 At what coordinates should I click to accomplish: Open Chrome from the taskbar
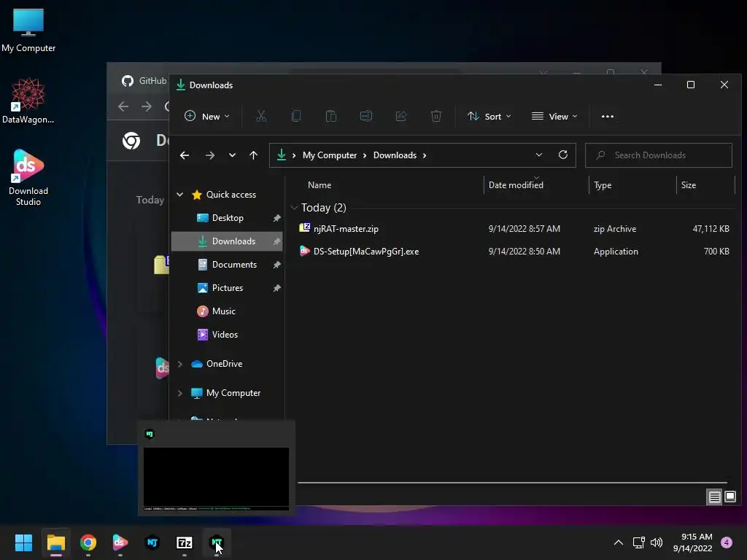click(88, 542)
